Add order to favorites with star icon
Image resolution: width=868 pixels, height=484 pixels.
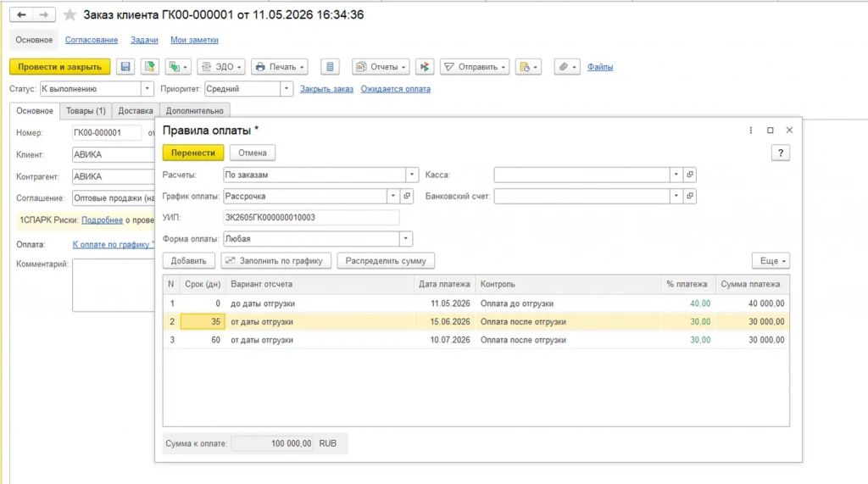point(70,15)
